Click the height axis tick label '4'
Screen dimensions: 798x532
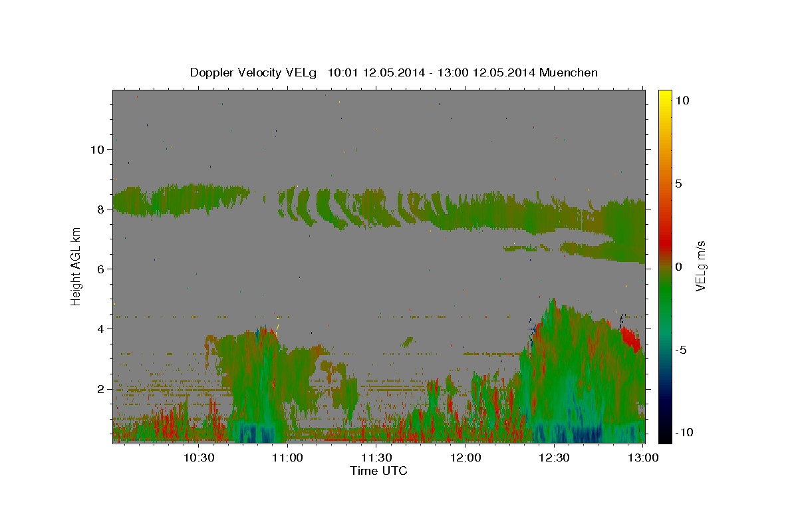pyautogui.click(x=101, y=329)
